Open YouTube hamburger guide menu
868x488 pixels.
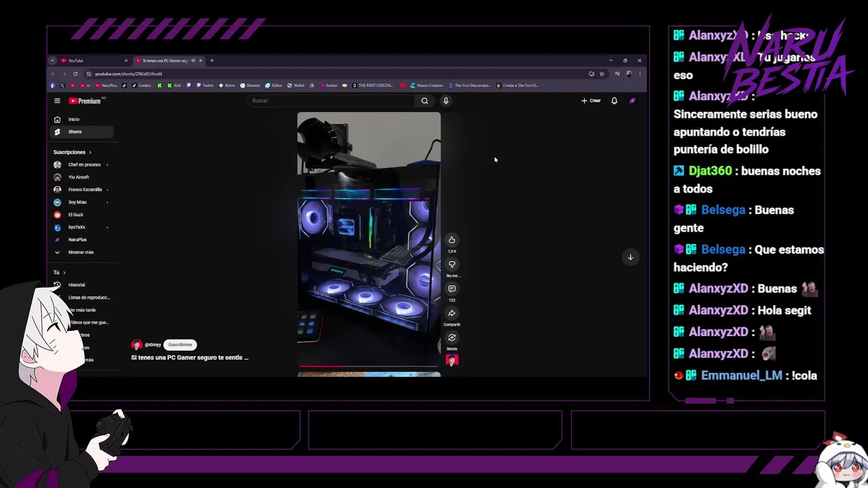point(57,101)
